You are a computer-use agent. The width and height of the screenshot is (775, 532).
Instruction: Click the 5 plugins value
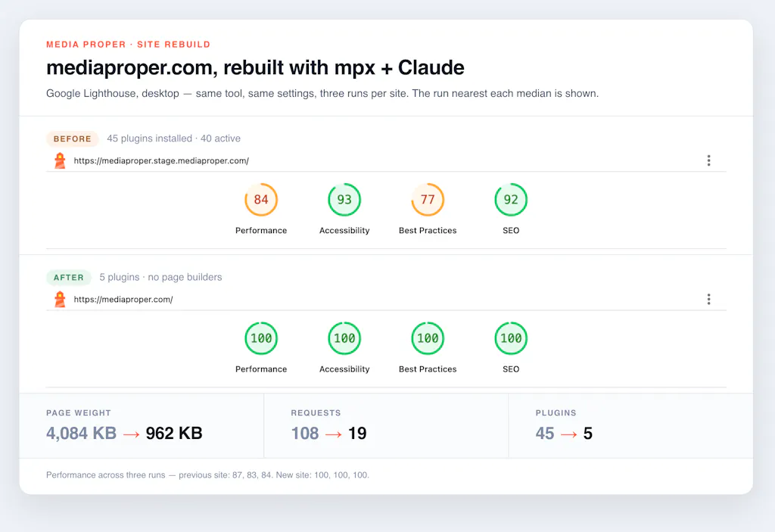[587, 434]
